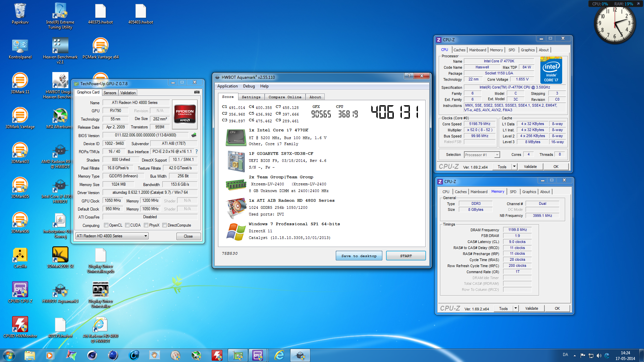Click the Windows Start orb
644x362 pixels.
9,355
